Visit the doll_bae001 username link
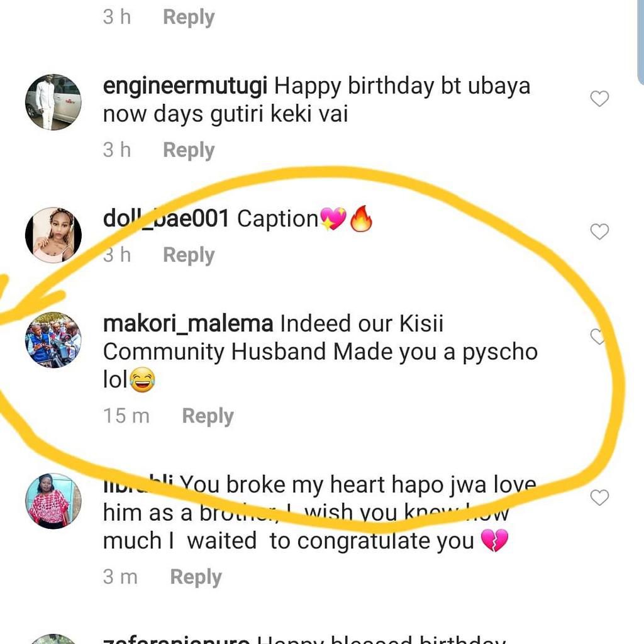644x644 pixels. click(x=166, y=219)
